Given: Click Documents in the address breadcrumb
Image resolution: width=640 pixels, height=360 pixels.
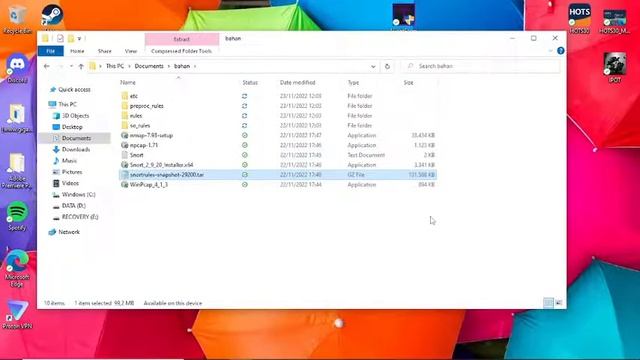Looking at the screenshot, I should tap(149, 66).
